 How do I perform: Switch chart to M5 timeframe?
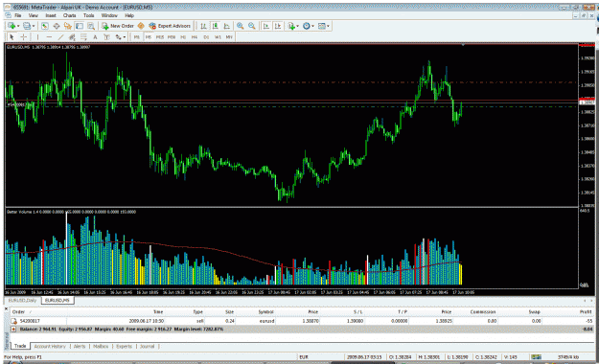point(149,37)
